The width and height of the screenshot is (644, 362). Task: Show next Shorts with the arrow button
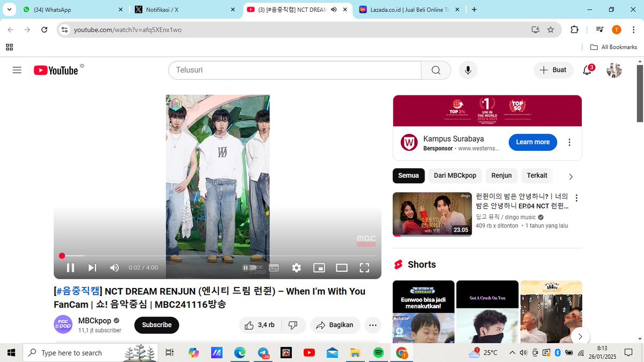pos(580,336)
